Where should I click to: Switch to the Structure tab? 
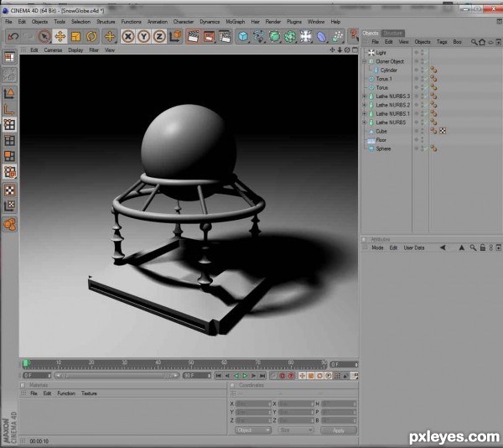(392, 33)
